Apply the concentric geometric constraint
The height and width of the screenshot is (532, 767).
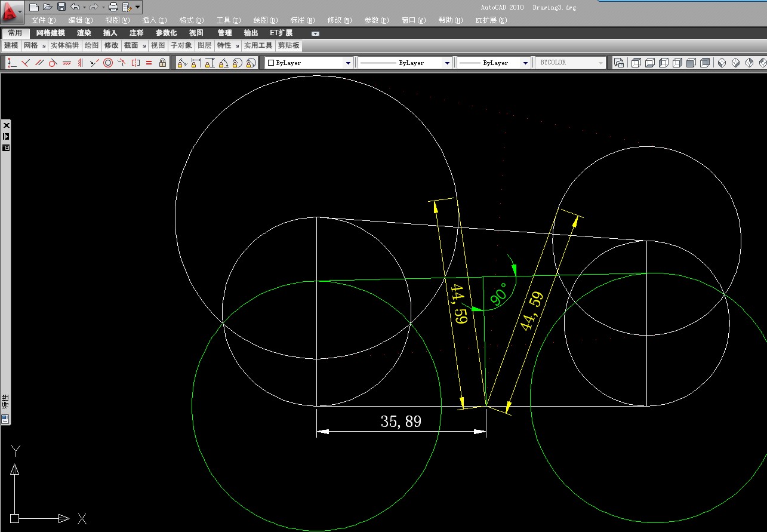(108, 63)
